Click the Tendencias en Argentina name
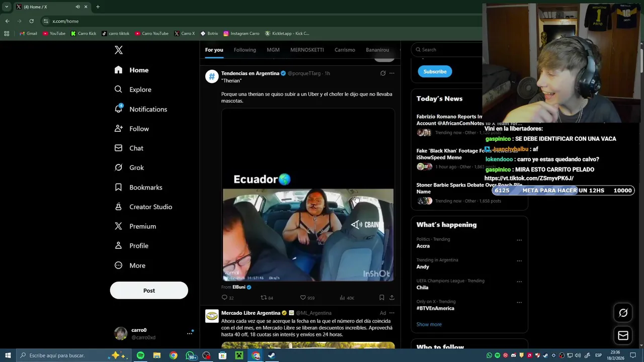 pos(250,73)
